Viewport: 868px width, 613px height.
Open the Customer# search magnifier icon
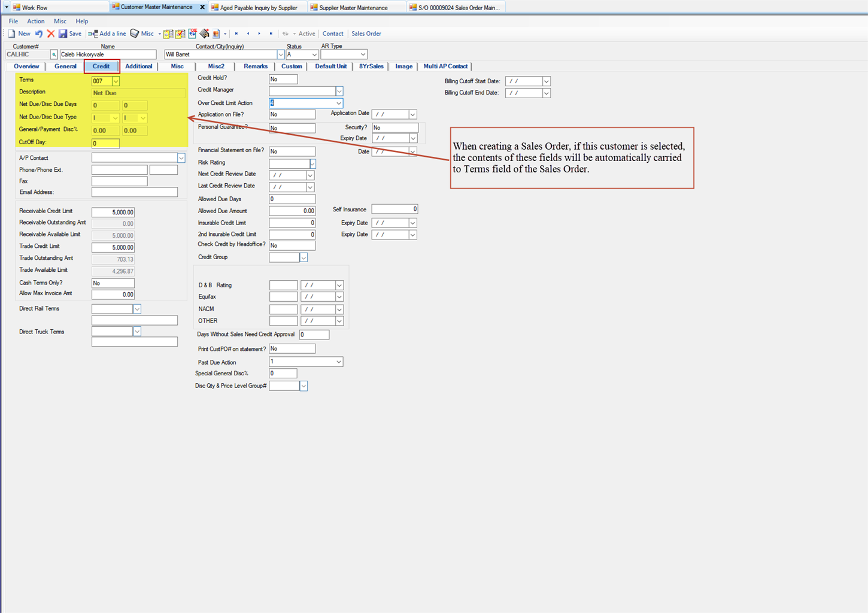pos(53,54)
